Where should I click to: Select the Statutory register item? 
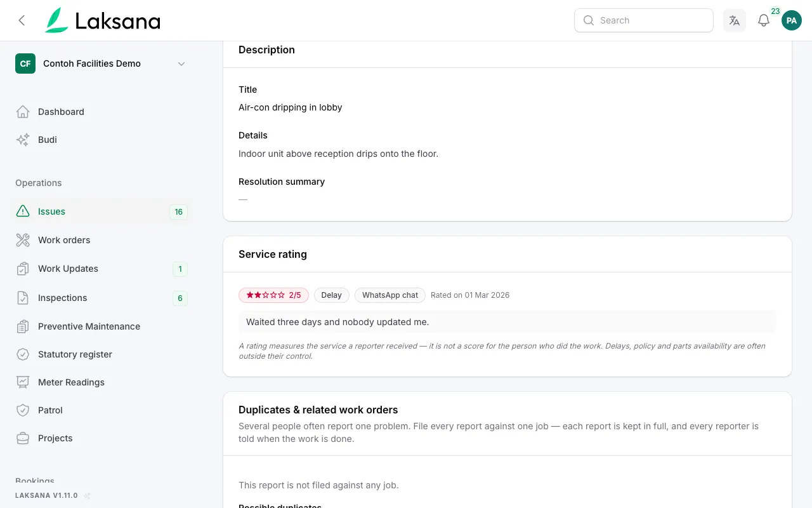click(101, 354)
